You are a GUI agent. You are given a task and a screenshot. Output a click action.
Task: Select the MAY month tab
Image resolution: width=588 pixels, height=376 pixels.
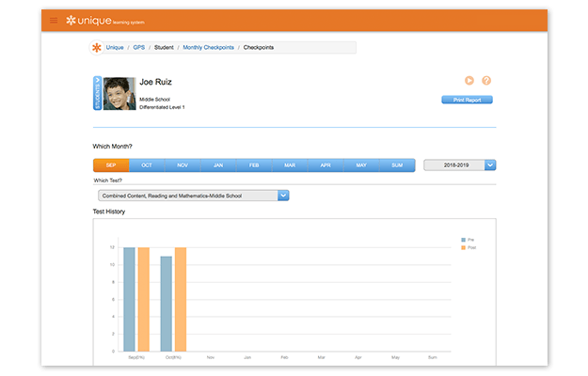[361, 165]
